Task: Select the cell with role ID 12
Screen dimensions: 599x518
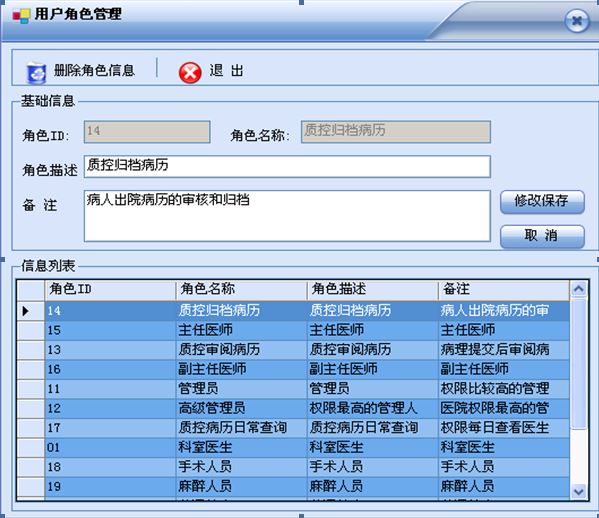Action: click(x=110, y=408)
